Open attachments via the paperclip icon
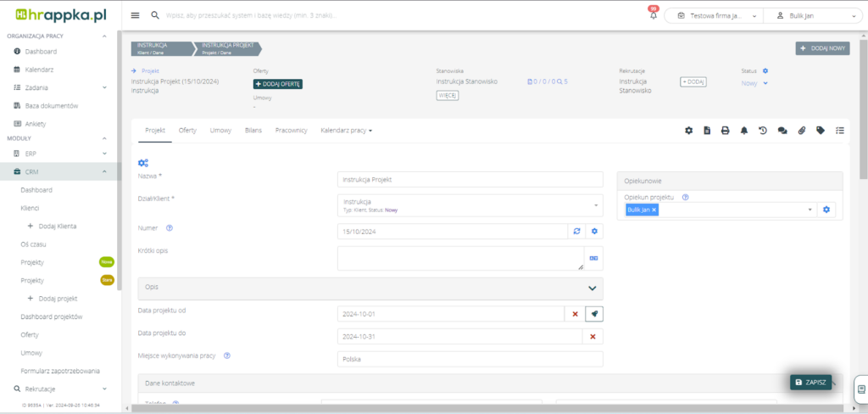The image size is (868, 414). coord(801,131)
